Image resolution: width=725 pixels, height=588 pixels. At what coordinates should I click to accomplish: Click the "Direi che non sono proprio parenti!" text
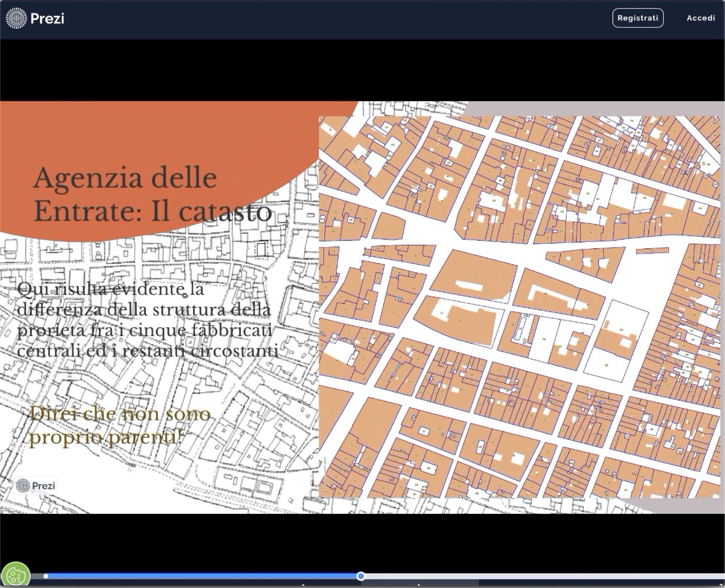click(120, 425)
